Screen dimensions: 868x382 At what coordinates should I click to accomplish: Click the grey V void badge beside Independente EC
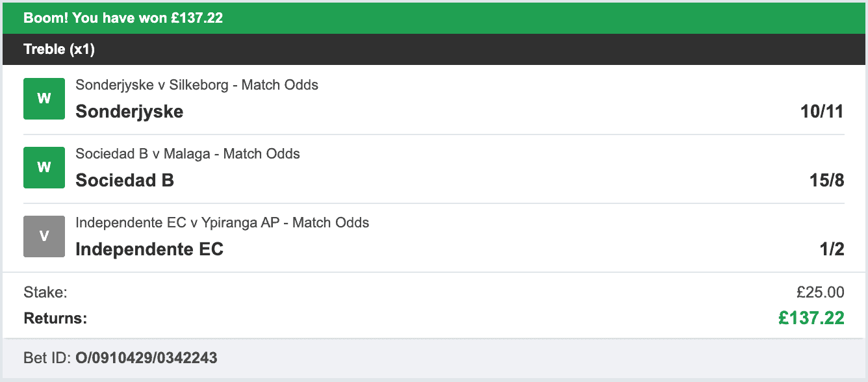click(44, 236)
